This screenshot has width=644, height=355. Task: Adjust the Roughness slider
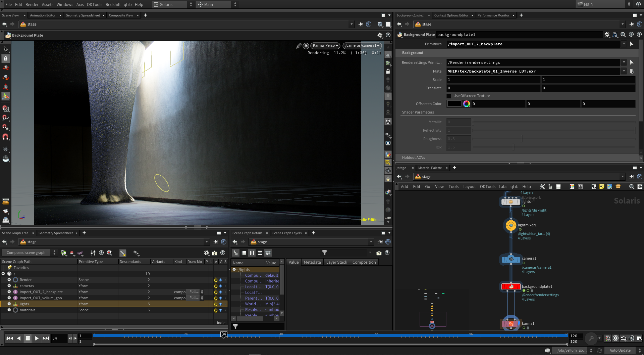(554, 139)
